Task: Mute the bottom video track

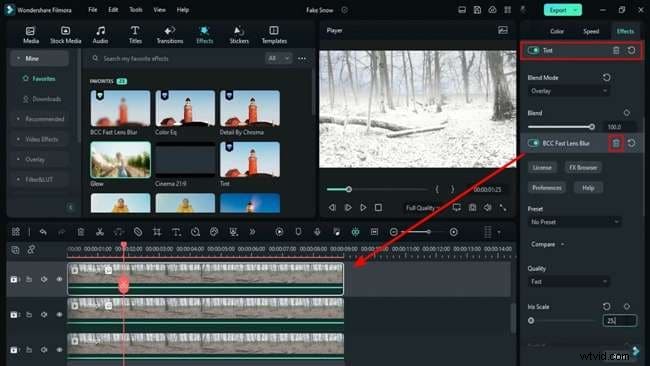Action: [44, 350]
